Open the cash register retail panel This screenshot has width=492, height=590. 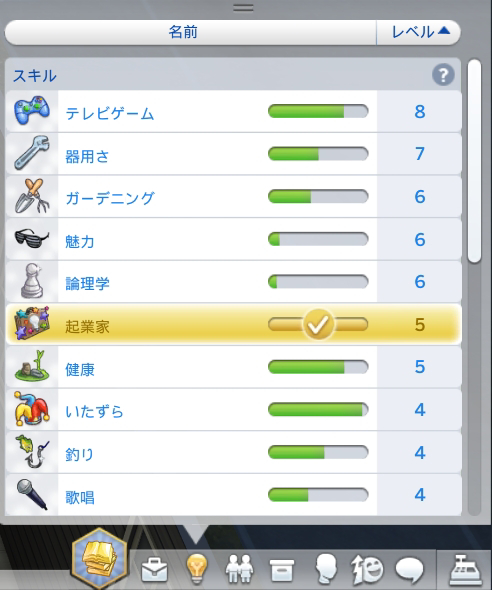pyautogui.click(x=466, y=568)
